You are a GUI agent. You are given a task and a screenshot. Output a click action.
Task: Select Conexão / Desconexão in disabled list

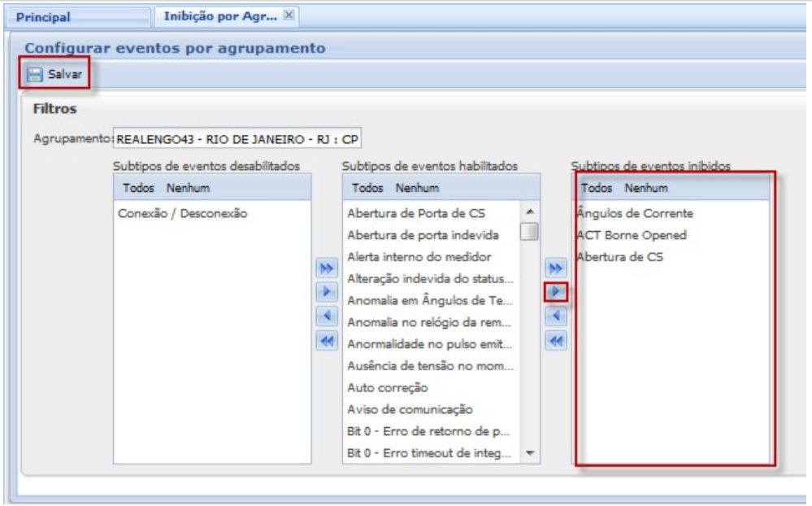tap(183, 214)
